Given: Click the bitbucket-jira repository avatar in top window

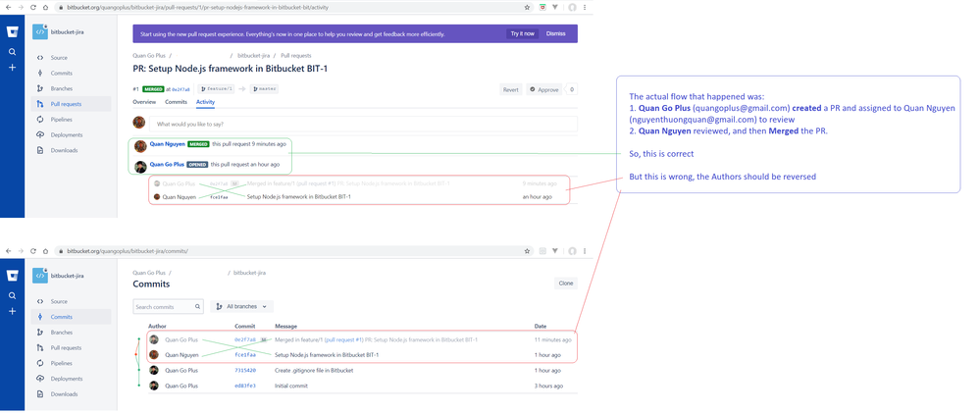Looking at the screenshot, I should 40,32.
